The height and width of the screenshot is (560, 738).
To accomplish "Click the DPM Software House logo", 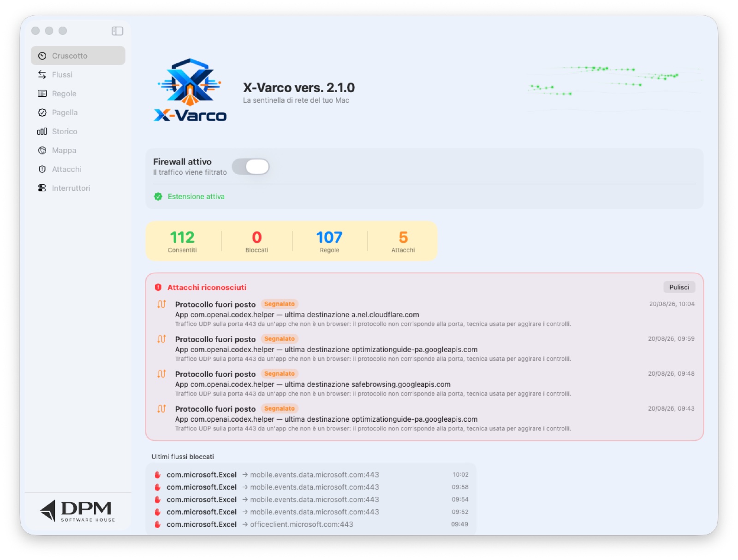I will (x=77, y=511).
